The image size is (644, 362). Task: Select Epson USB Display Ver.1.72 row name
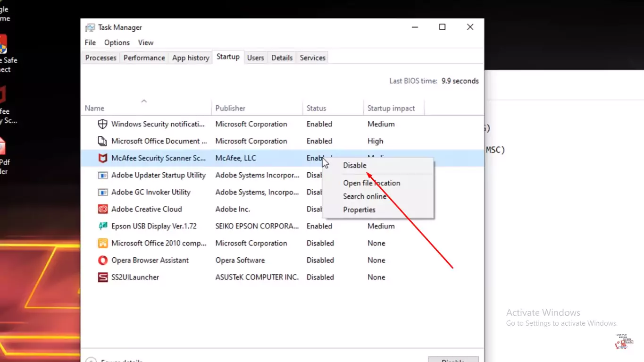coord(154,226)
